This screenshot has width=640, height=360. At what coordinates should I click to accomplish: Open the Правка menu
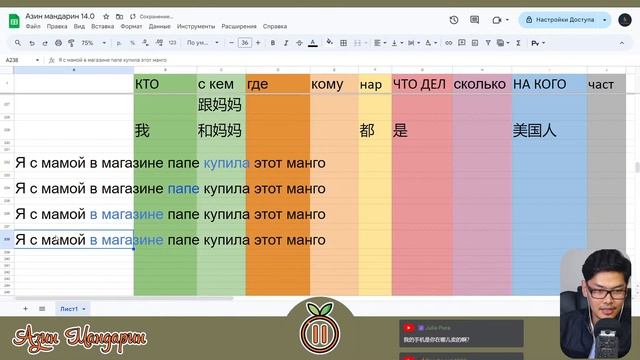coord(57,26)
